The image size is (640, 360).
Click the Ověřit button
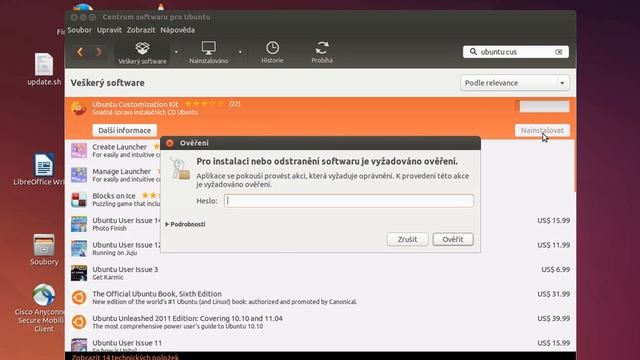(x=453, y=239)
